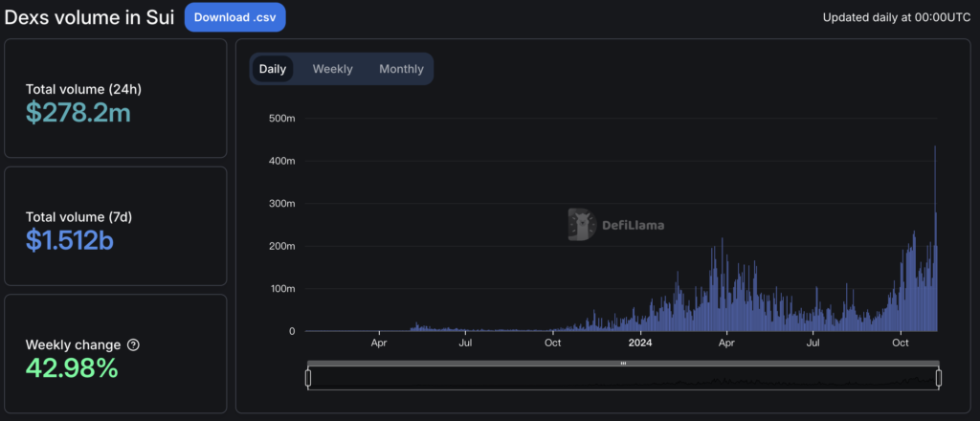Grab the right range slider handle
The image size is (980, 421).
[x=939, y=379]
